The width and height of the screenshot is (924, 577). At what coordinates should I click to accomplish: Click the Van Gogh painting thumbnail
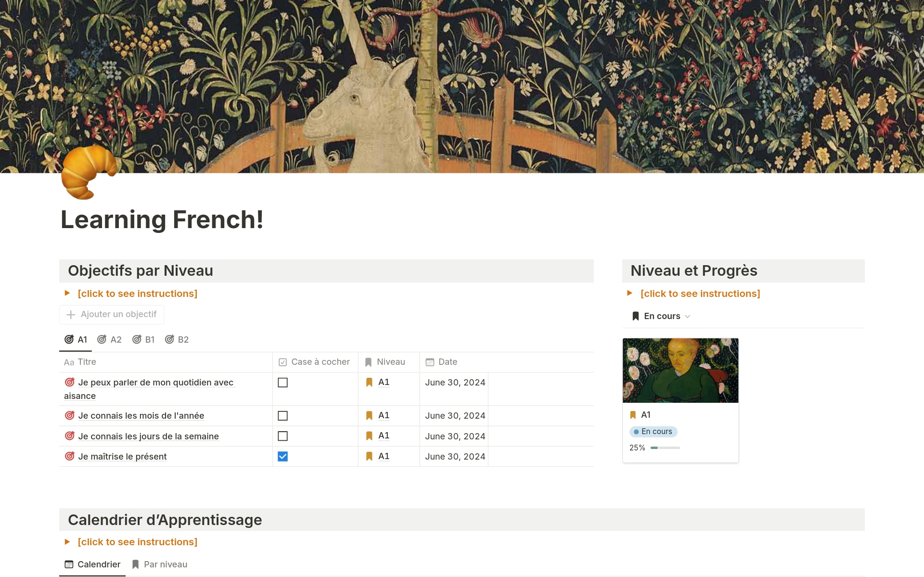pyautogui.click(x=680, y=370)
